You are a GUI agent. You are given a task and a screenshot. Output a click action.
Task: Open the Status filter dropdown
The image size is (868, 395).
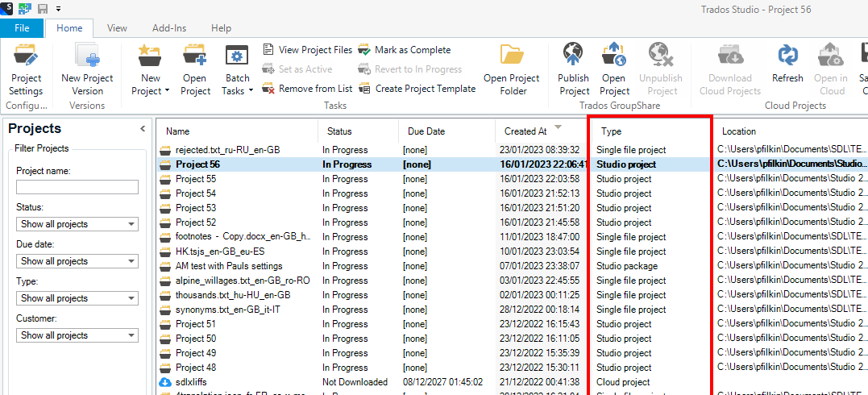pyautogui.click(x=77, y=224)
